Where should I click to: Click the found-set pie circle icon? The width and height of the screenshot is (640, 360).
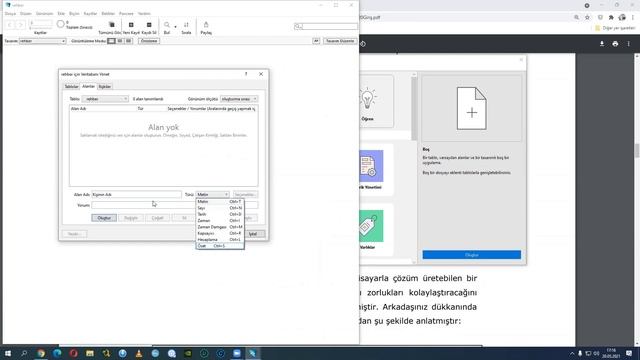pos(60,24)
